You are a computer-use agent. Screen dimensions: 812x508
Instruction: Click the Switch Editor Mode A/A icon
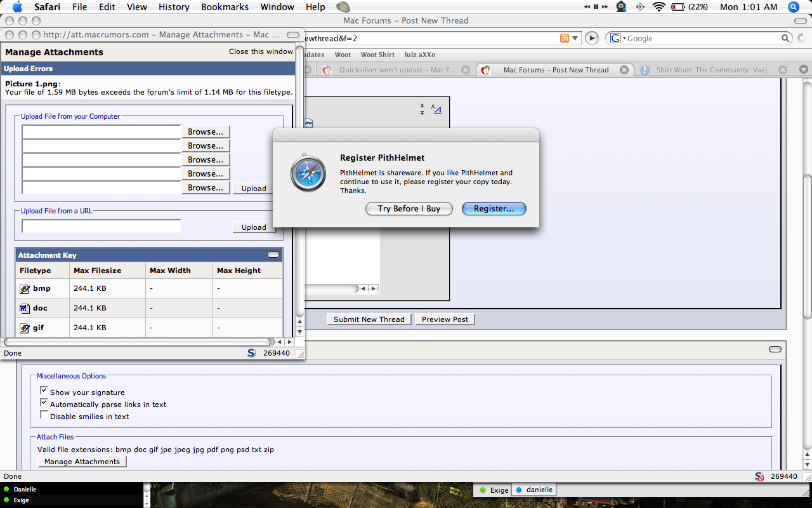[436, 109]
